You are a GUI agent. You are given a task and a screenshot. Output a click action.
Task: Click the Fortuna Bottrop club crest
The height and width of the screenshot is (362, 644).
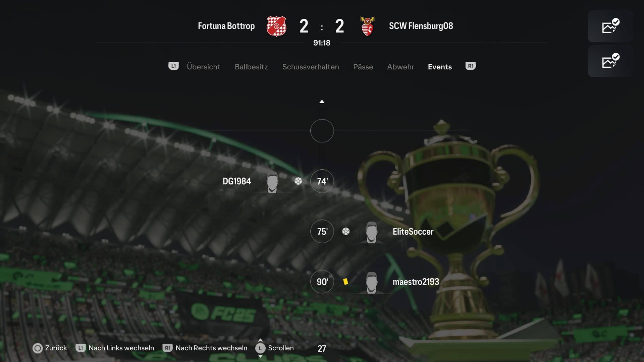(x=276, y=26)
